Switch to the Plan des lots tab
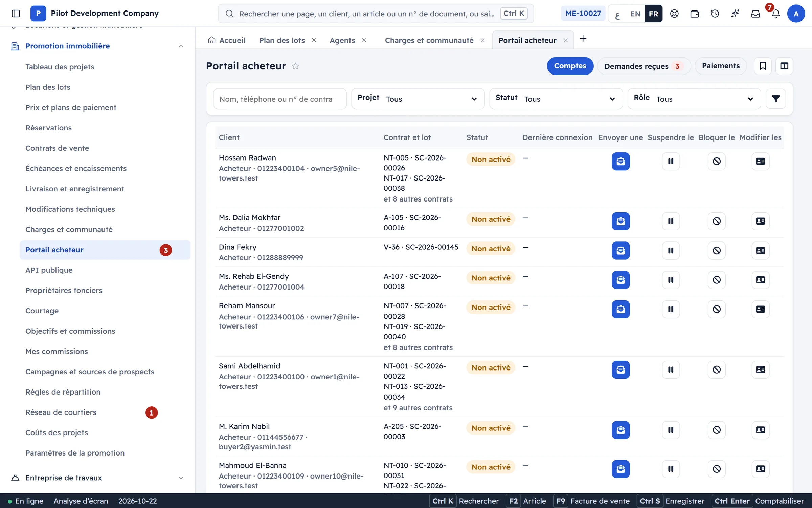Viewport: 812px width, 508px height. click(x=282, y=40)
